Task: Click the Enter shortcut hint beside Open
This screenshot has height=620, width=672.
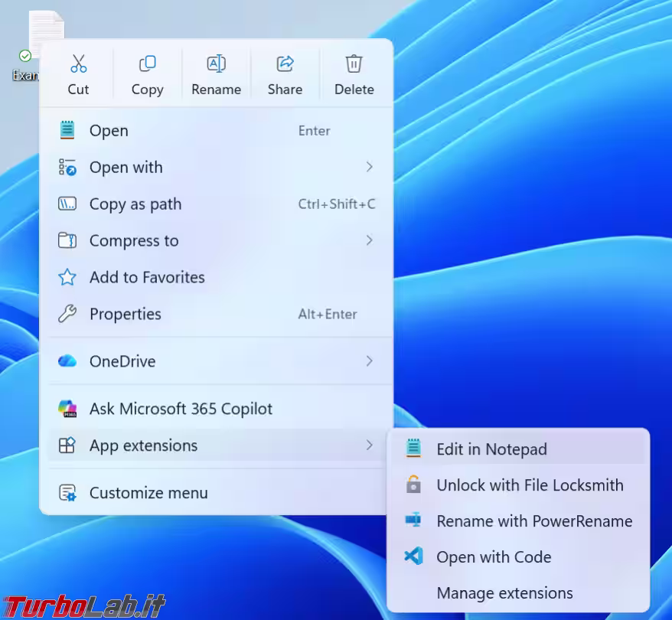Action: click(x=314, y=131)
